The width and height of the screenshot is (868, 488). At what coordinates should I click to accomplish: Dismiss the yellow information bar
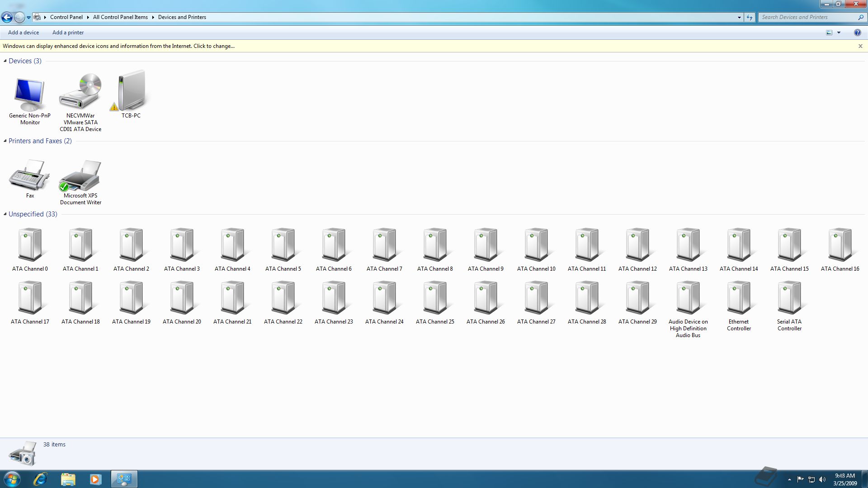[x=860, y=46]
